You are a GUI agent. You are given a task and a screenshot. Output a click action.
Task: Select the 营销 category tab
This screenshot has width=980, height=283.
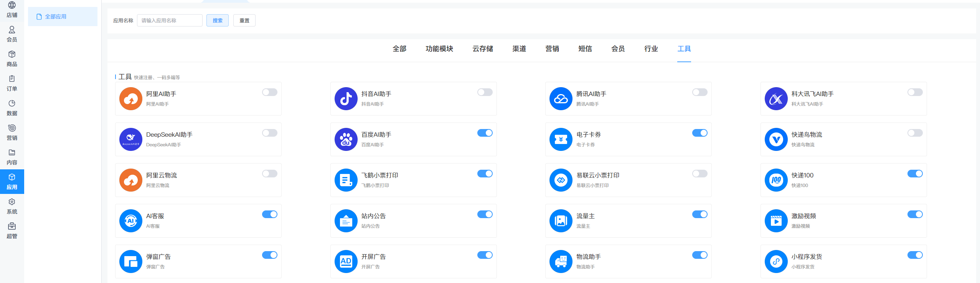click(x=552, y=49)
